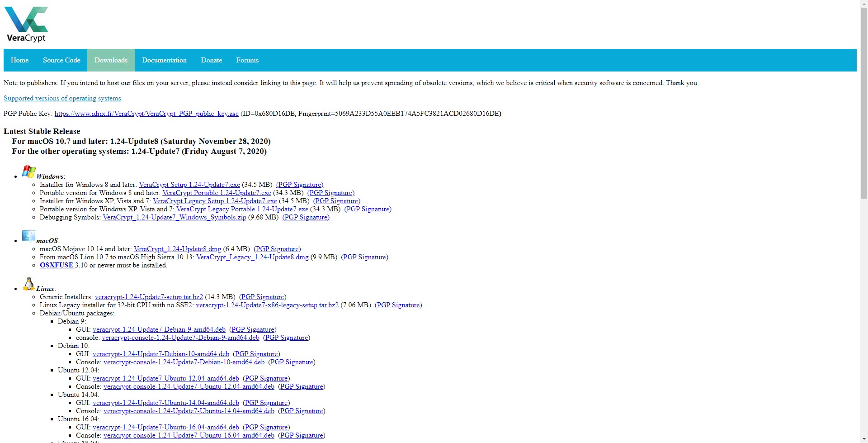Click the VeraCrypt logo

pyautogui.click(x=26, y=24)
